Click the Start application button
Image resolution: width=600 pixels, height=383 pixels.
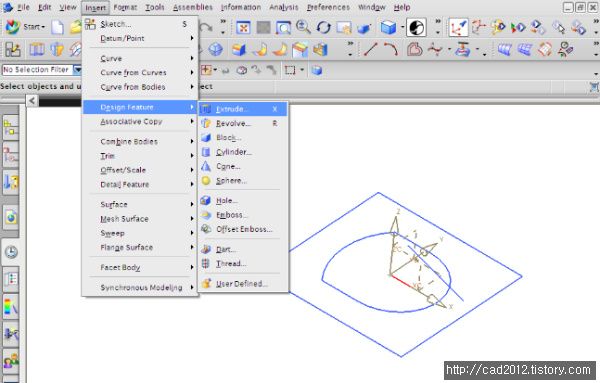pos(25,27)
